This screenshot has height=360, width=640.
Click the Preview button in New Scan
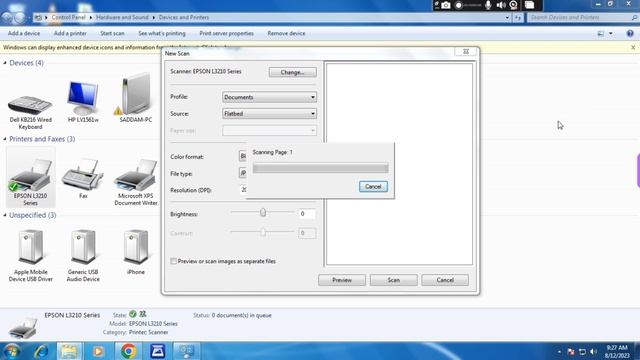(342, 280)
